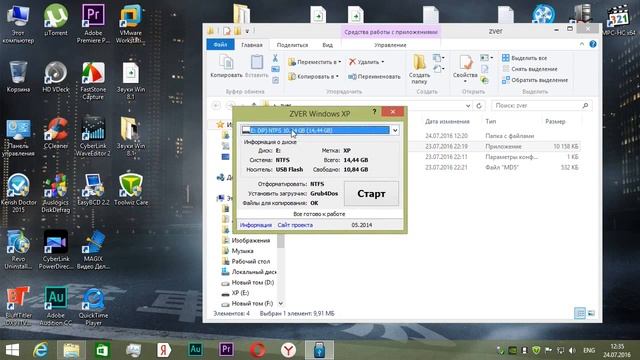The width and height of the screenshot is (640, 360).
Task: Sort by the Размер column header
Action: coord(555,122)
